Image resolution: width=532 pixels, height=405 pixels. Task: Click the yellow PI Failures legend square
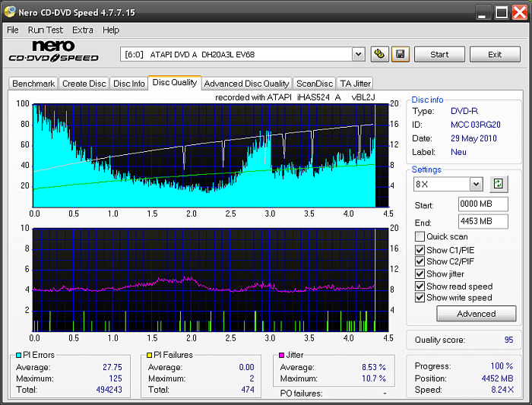pyautogui.click(x=150, y=355)
